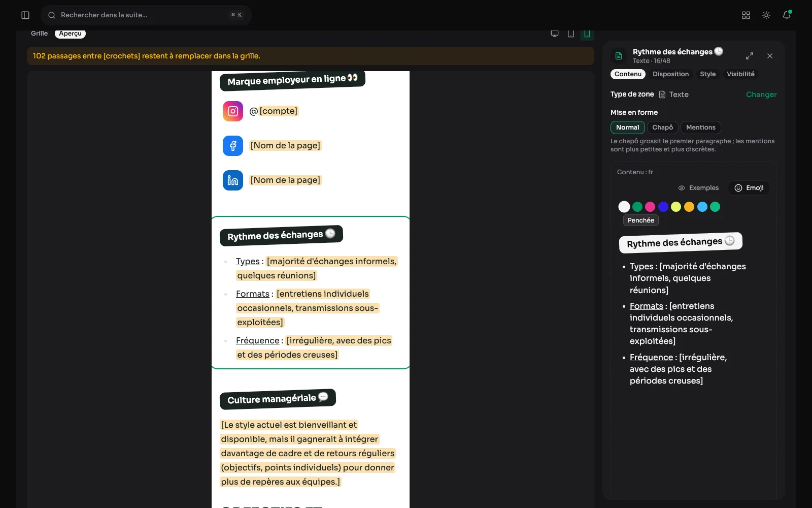This screenshot has height=508, width=812.
Task: Pick the white color swatch
Action: [x=624, y=207]
